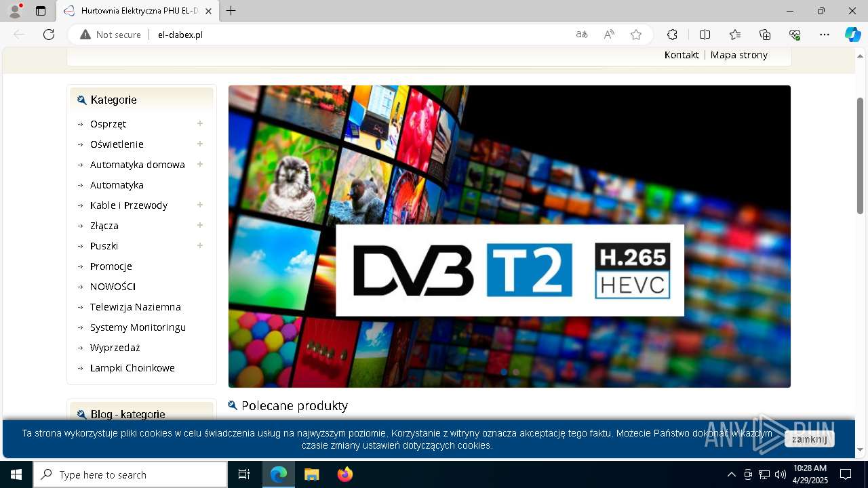Viewport: 868px width, 488px height.
Task: Launch Firefox from taskbar
Action: 345,474
